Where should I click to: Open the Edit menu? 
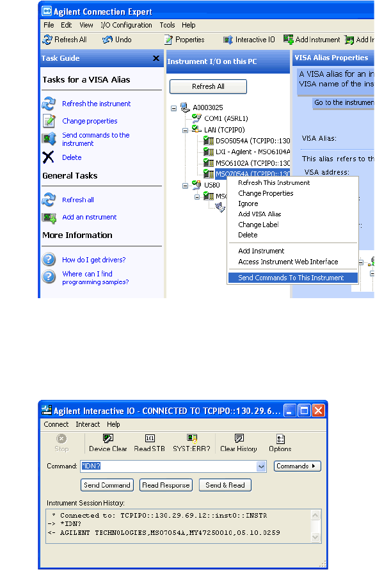pyautogui.click(x=67, y=25)
